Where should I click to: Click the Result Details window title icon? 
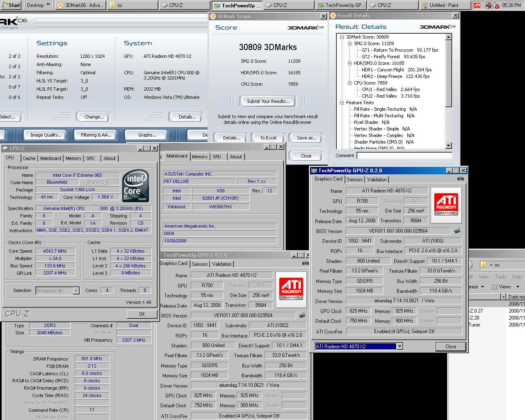tap(333, 16)
